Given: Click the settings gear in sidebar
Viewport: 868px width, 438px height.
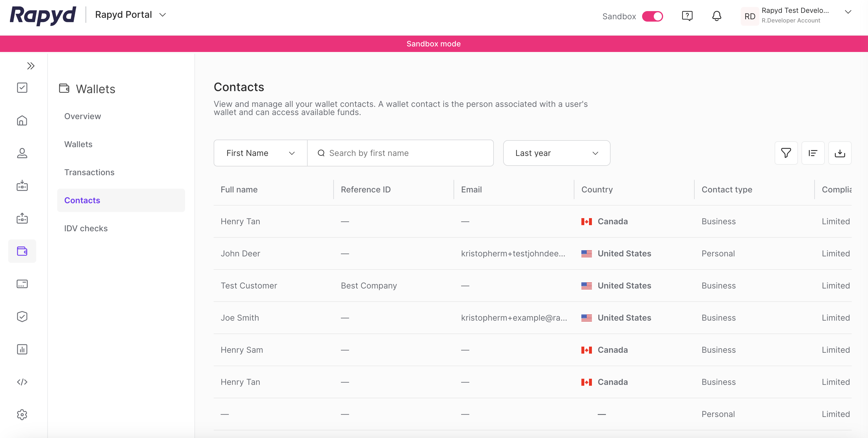Looking at the screenshot, I should [x=22, y=414].
